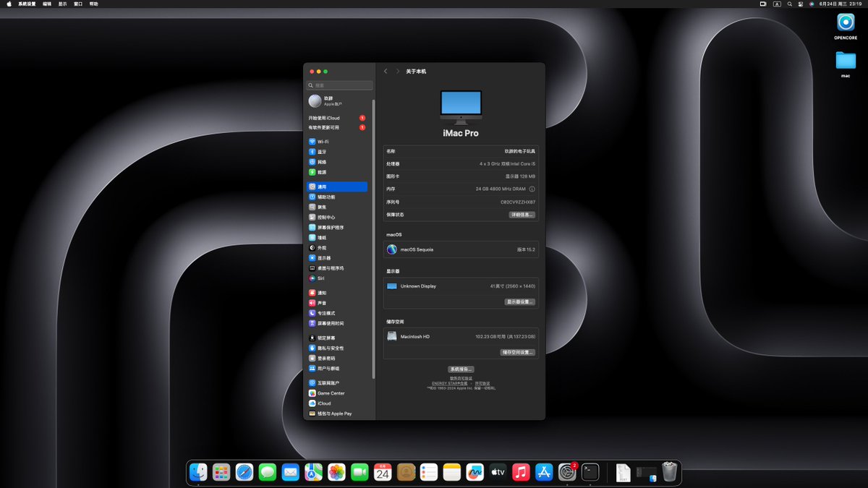Select 专注模式 focus settings
This screenshot has width=868, height=488.
coord(337,313)
